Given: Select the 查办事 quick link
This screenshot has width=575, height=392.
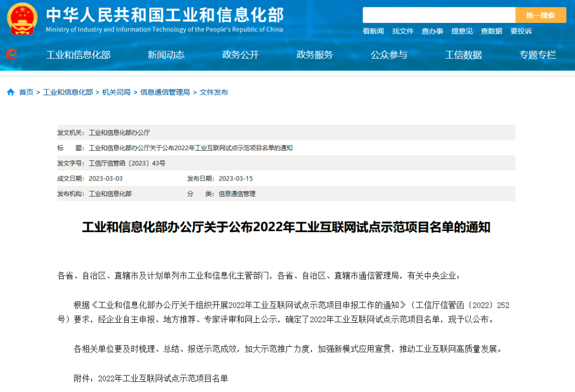Looking at the screenshot, I should tap(432, 31).
